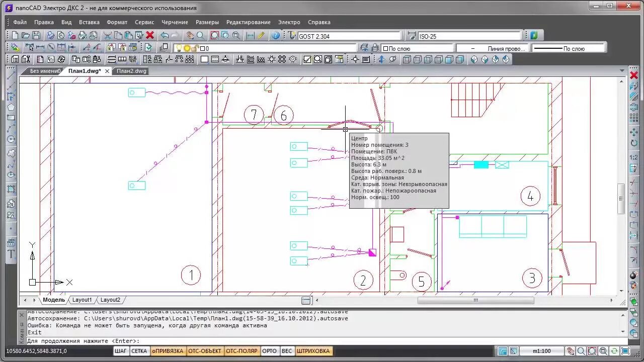Click room number 4 circle label
Viewport: 644px width, 362px height.
[530, 196]
